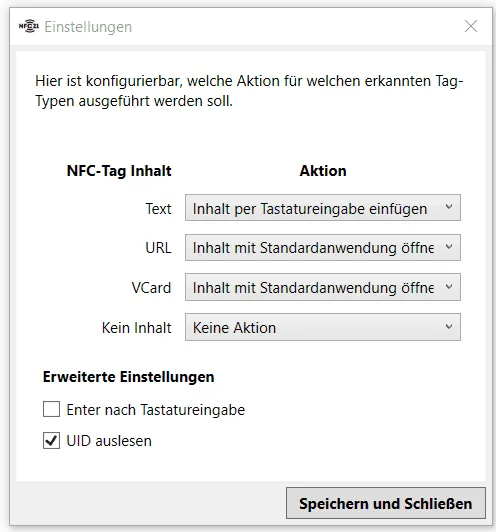This screenshot has height=532, width=496.
Task: Click the 'Erweiterte Einstellungen' heading
Action: click(129, 377)
